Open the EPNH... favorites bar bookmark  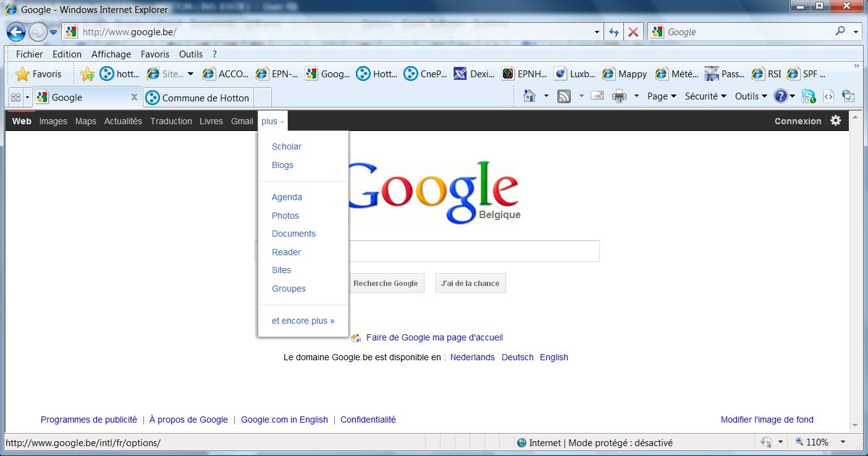(x=524, y=74)
